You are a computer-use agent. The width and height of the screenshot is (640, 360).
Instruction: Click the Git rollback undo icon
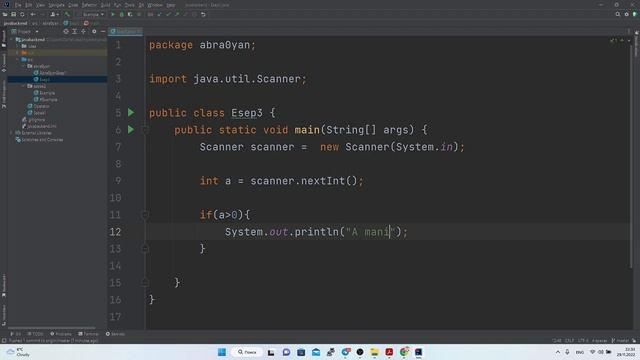pos(203,14)
